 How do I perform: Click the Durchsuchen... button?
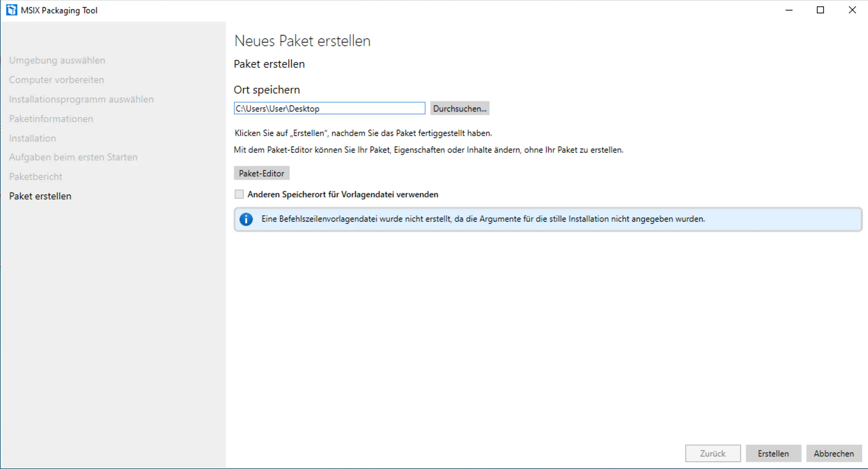tap(459, 108)
